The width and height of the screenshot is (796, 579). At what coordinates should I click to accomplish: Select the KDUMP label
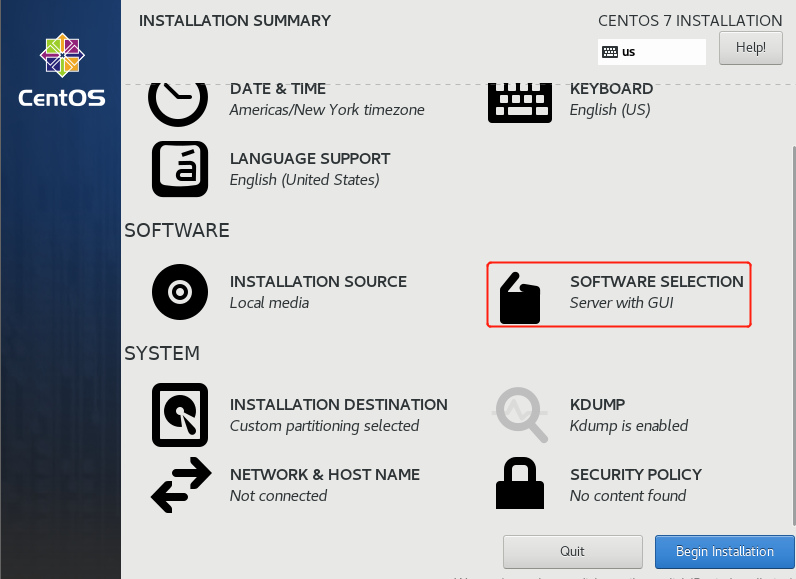[598, 404]
